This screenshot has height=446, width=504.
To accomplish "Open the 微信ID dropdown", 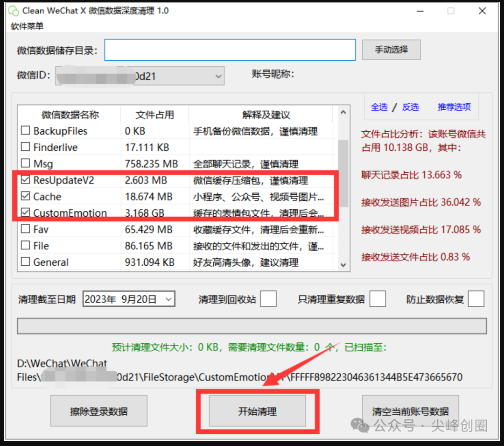I will coord(140,76).
